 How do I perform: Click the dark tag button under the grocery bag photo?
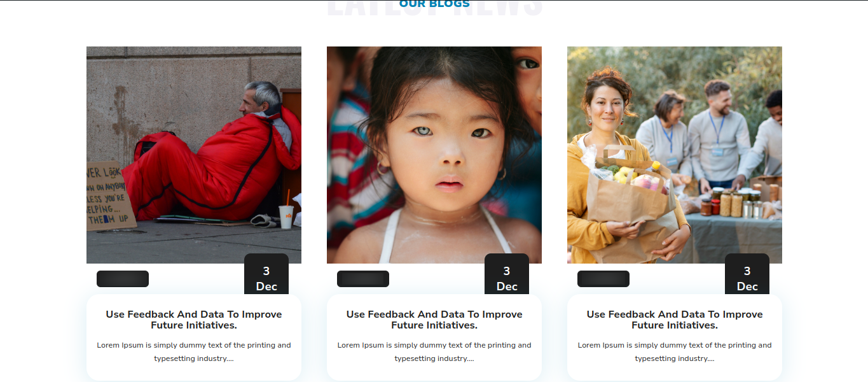[603, 279]
